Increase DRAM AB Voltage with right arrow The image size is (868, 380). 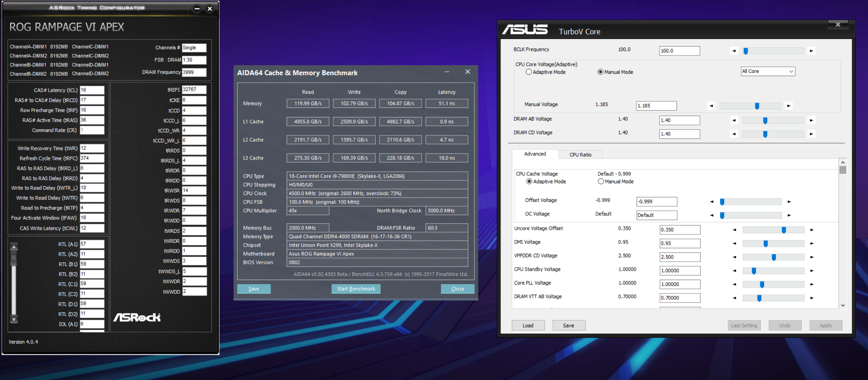(811, 120)
